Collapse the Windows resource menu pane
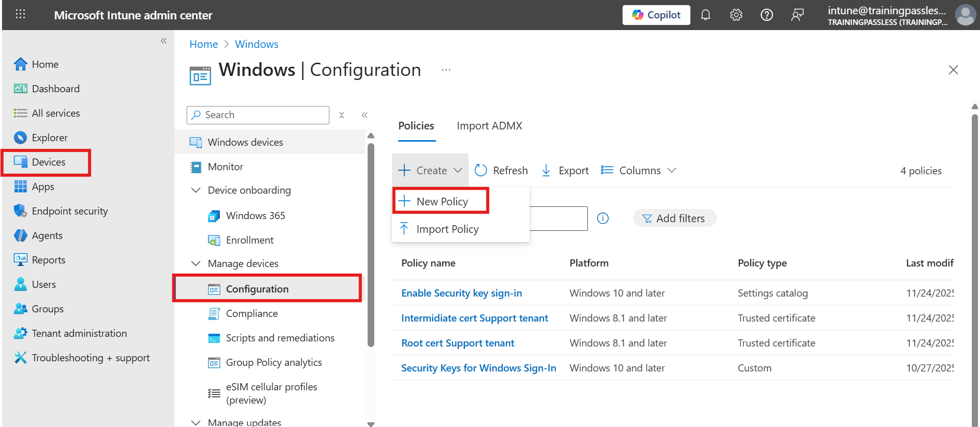Viewport: 980px width, 427px height. coord(365,115)
